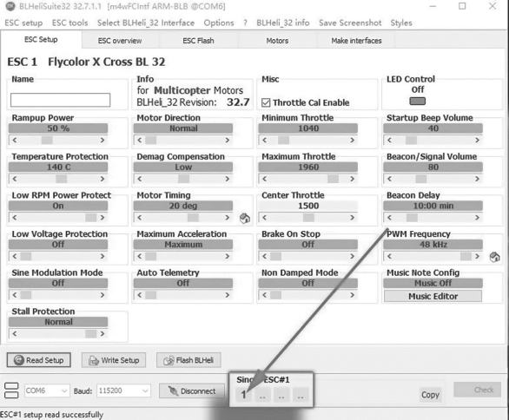This screenshot has width=509, height=420.
Task: Click Save Screenshot menu item
Action: coord(350,23)
